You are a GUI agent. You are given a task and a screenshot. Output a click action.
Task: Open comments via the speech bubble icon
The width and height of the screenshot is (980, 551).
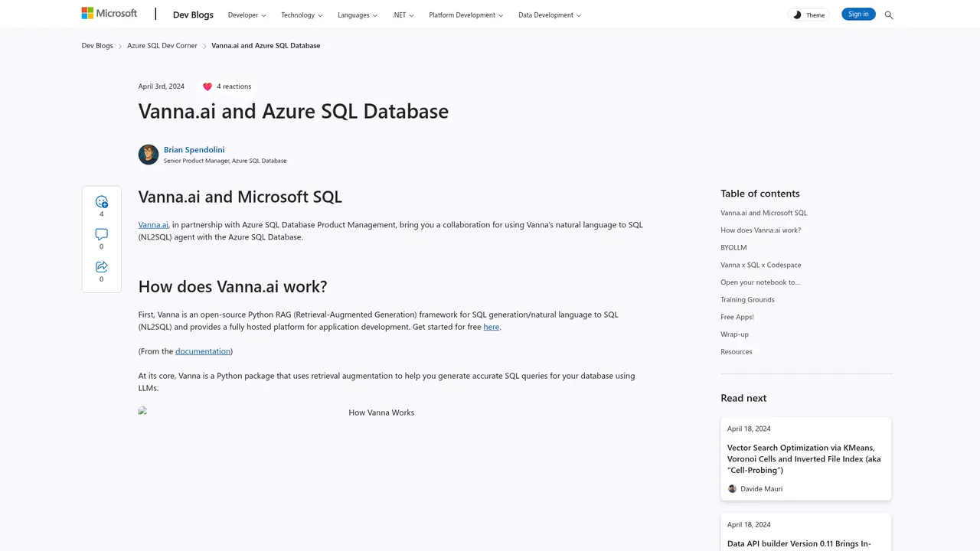101,234
